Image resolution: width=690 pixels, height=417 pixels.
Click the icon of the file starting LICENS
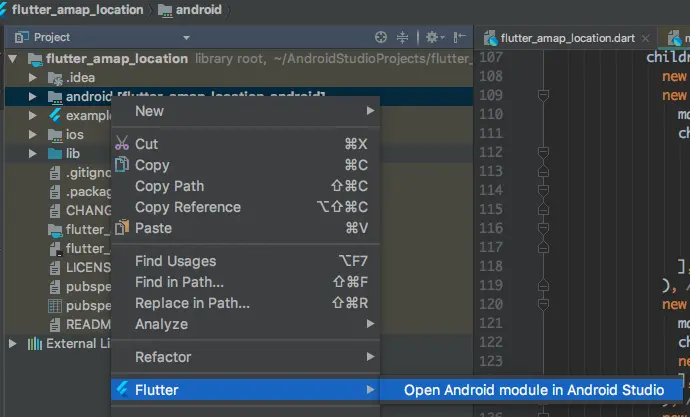[55, 268]
